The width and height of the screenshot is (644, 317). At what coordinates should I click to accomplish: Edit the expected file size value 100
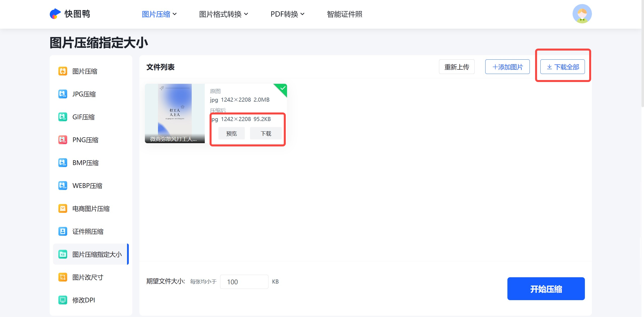click(244, 282)
